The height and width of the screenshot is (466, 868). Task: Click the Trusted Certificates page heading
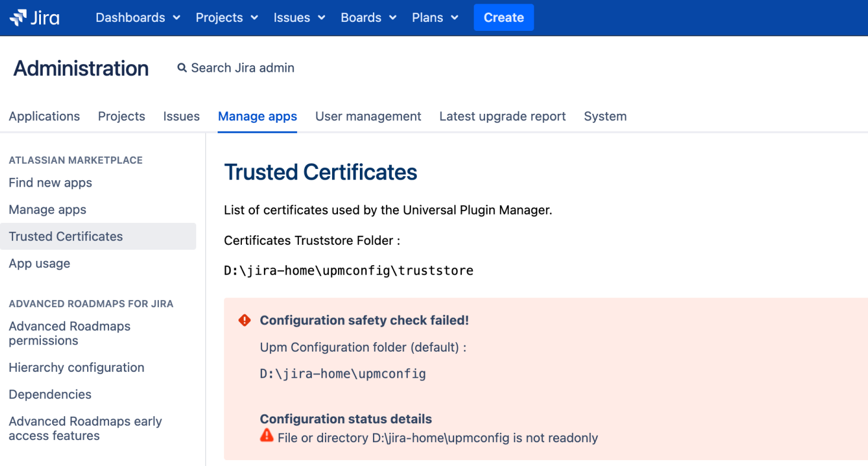point(321,172)
